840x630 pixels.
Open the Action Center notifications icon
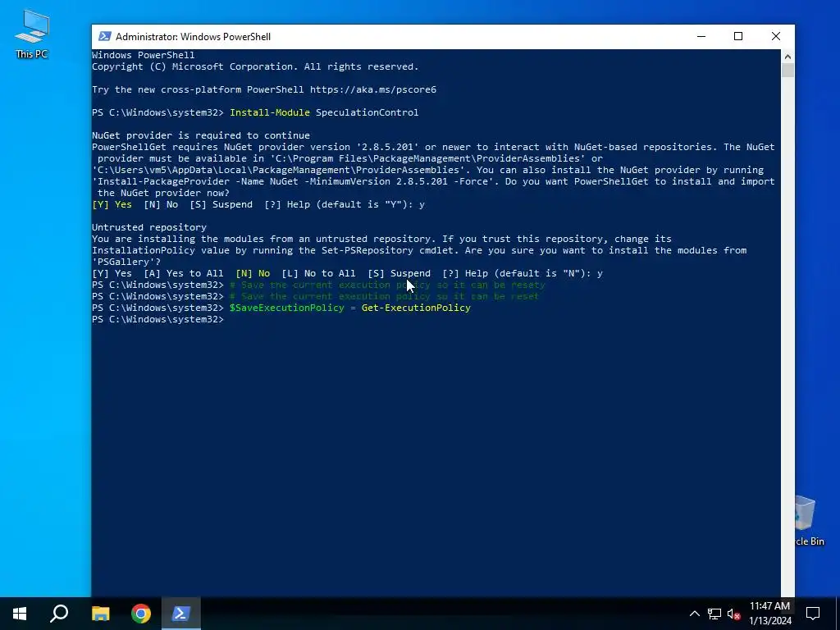pos(813,614)
